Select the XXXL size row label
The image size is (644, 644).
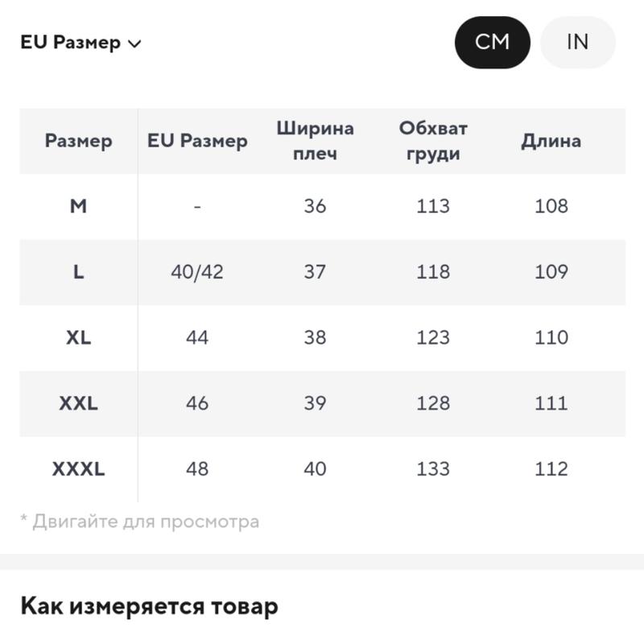click(78, 469)
